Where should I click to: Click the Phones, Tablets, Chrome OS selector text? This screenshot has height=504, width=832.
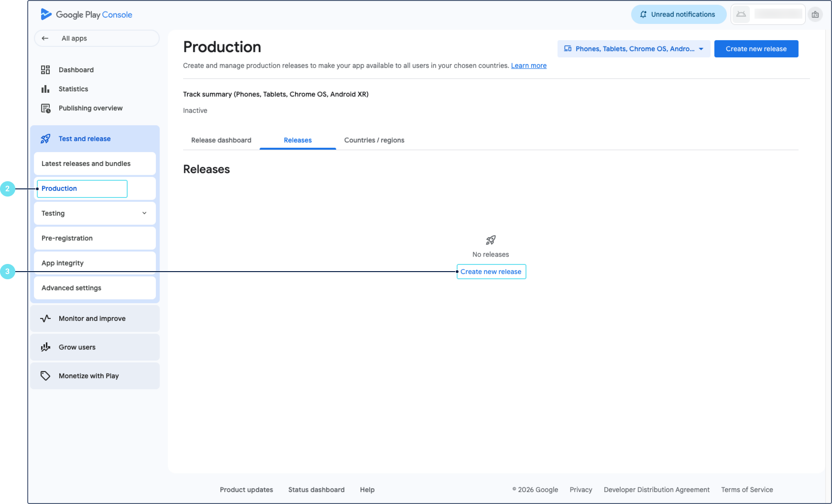click(635, 49)
